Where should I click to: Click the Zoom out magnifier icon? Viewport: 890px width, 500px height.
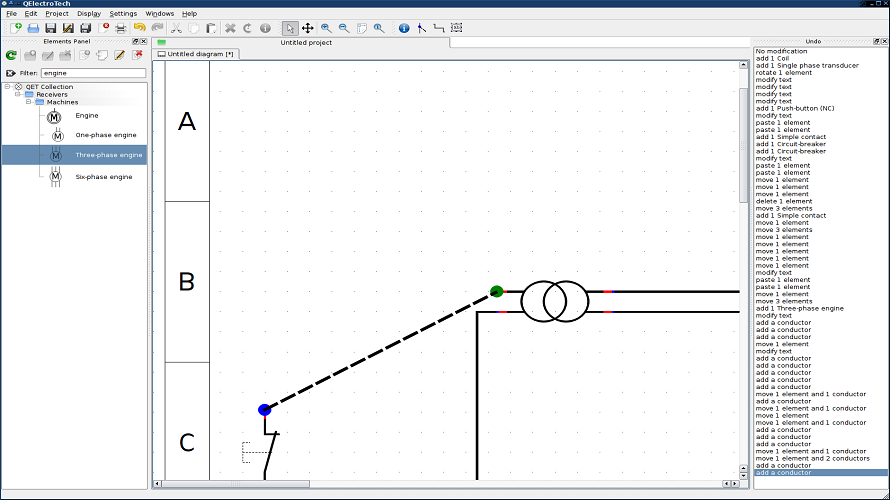pos(343,28)
